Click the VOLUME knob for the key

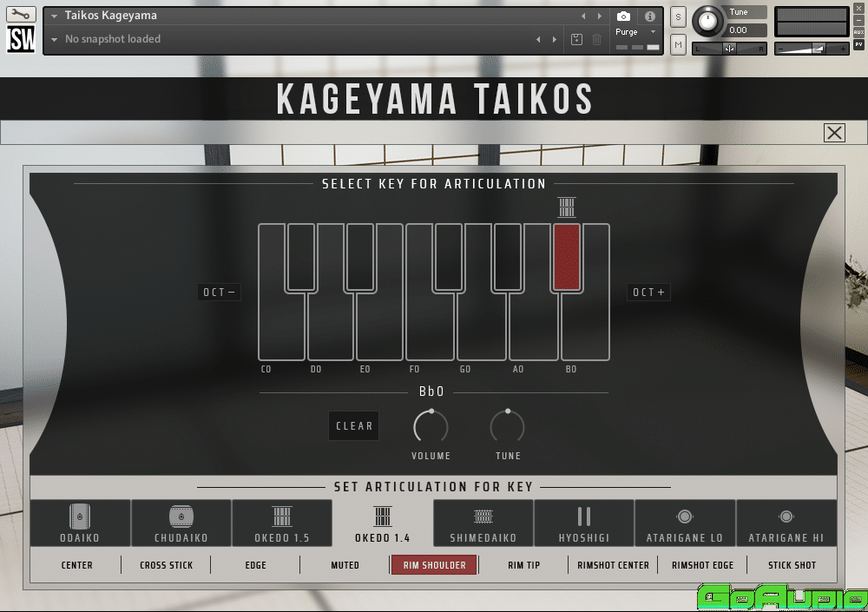431,426
